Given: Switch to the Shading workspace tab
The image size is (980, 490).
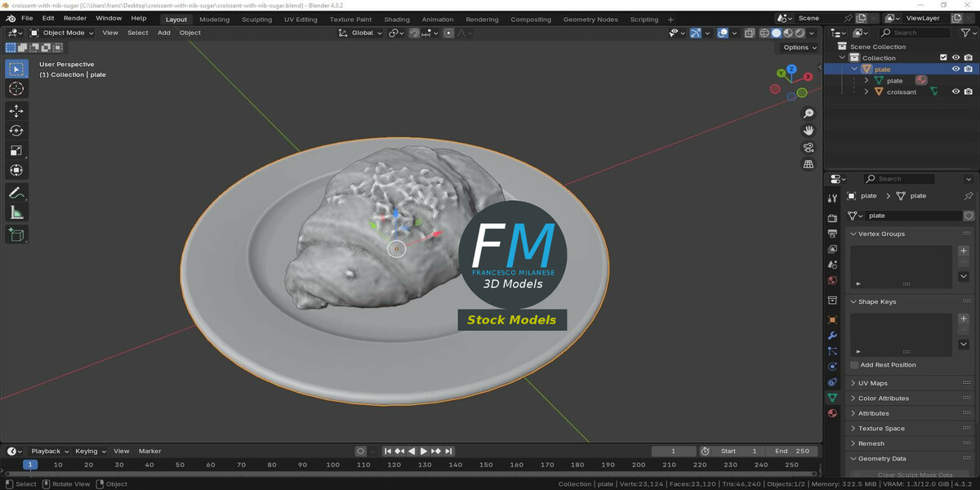Looking at the screenshot, I should 397,20.
